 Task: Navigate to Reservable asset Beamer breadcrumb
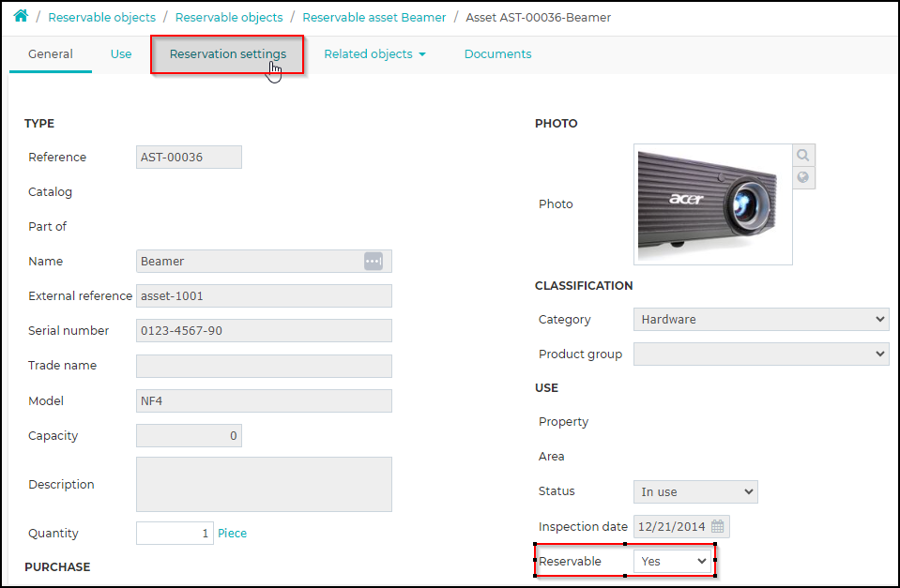[374, 17]
